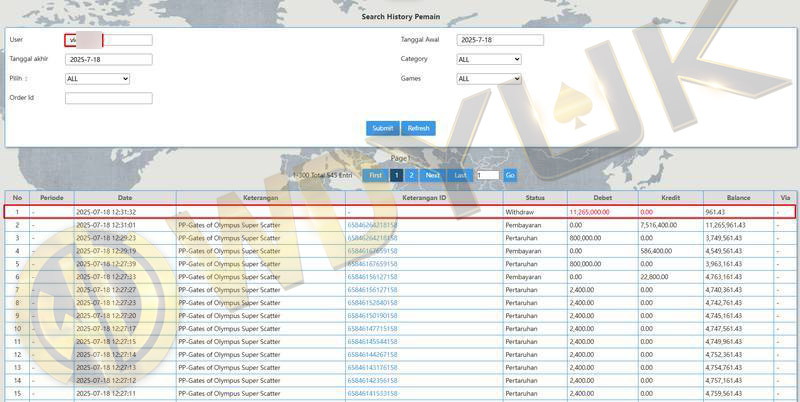Viewport: 800px width, 402px height.
Task: Click date 2025-07-18 12:31:32
Action: pos(106,212)
